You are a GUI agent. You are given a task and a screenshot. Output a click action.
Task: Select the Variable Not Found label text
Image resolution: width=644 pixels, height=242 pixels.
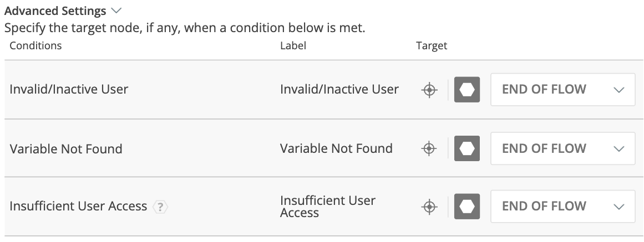[336, 148]
